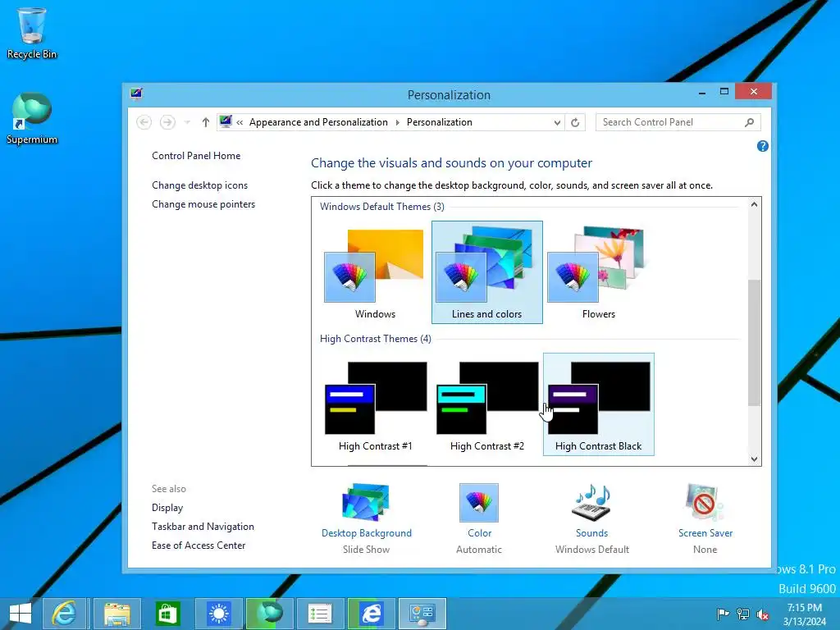Click the Personalization window title icon
The height and width of the screenshot is (630, 840).
[x=136, y=94]
